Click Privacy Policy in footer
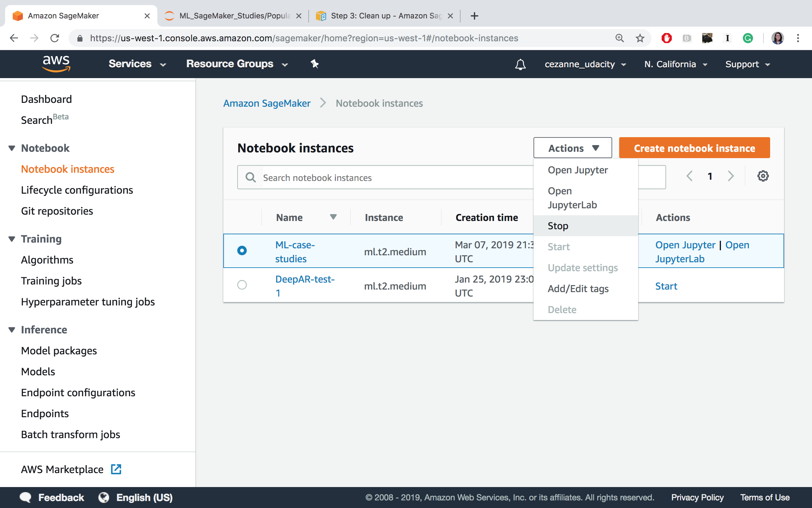The height and width of the screenshot is (508, 812). pyautogui.click(x=697, y=497)
